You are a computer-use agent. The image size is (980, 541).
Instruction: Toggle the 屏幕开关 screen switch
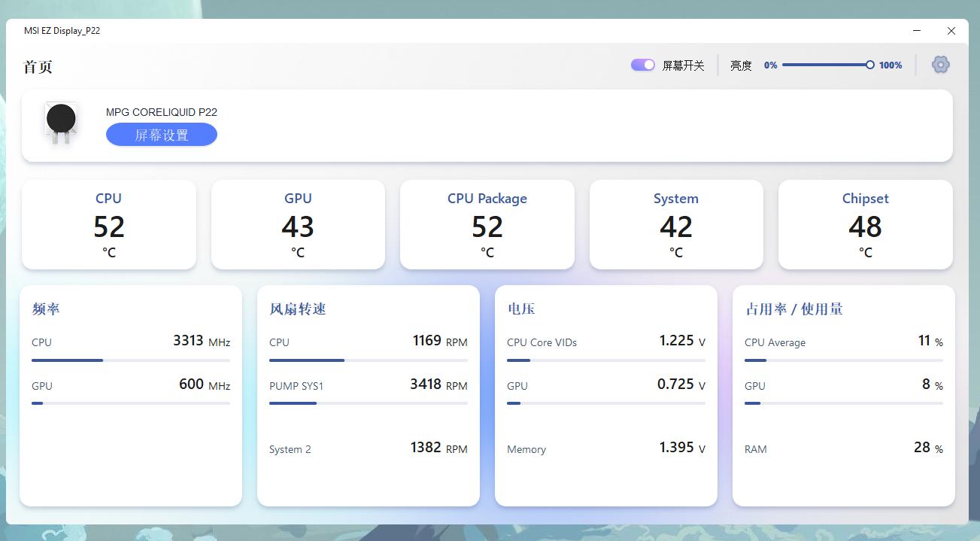[643, 65]
